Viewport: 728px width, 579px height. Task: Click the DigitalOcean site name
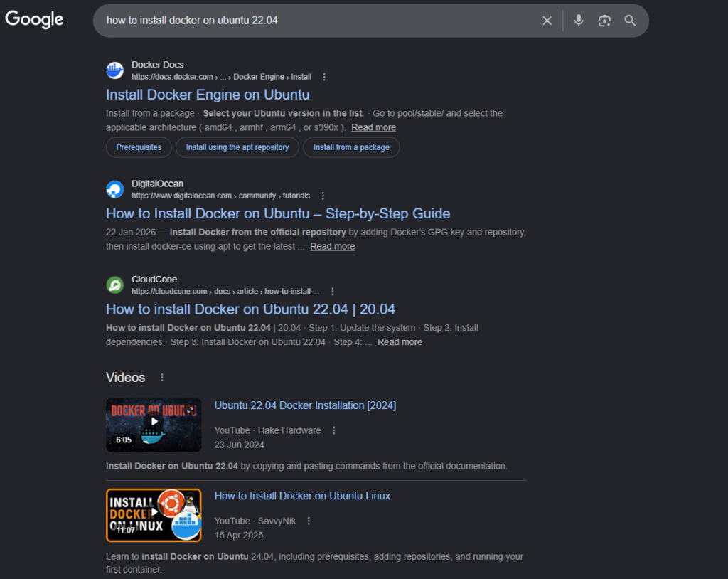(x=157, y=184)
